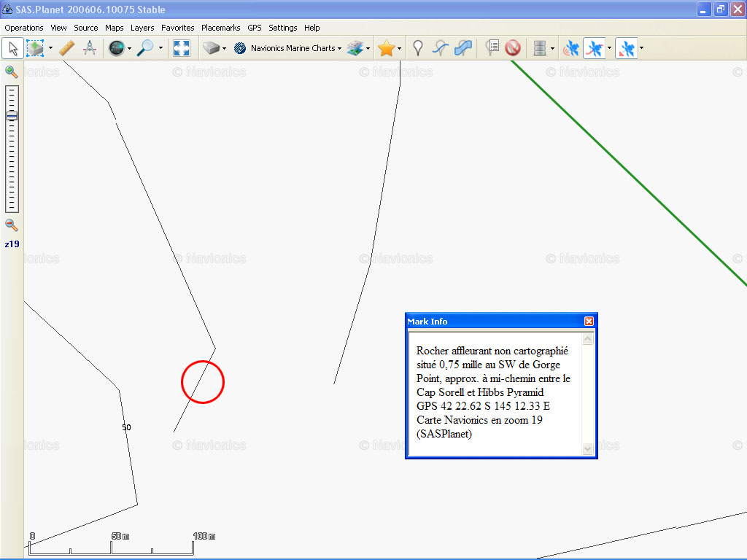Click zoom in magnifier with plus
Image resolution: width=747 pixels, height=560 pixels.
(12, 72)
